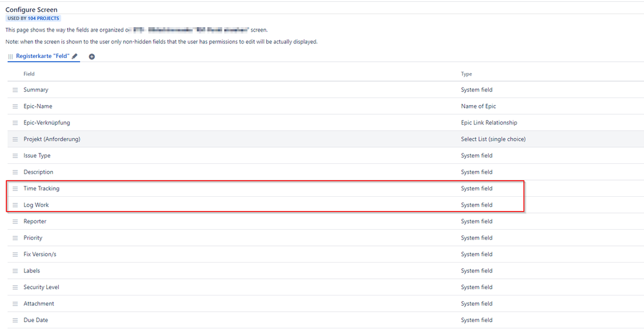
Task: Click the Configure Screen page heading
Action: pos(31,10)
